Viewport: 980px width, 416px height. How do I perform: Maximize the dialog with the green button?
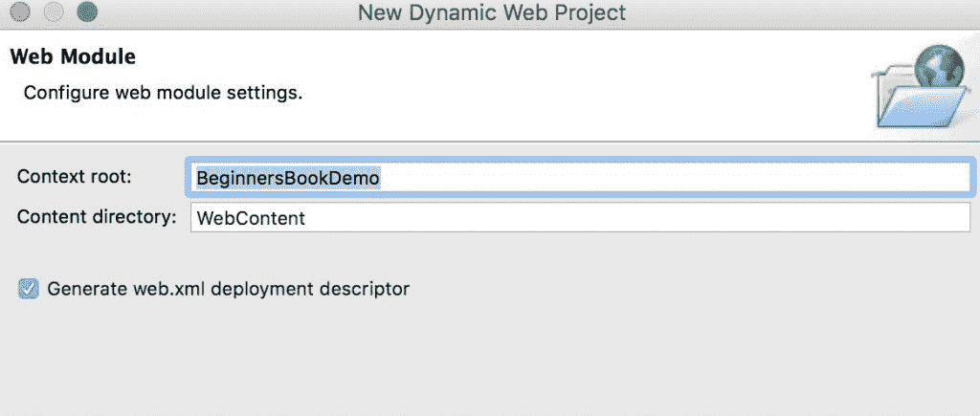87,13
